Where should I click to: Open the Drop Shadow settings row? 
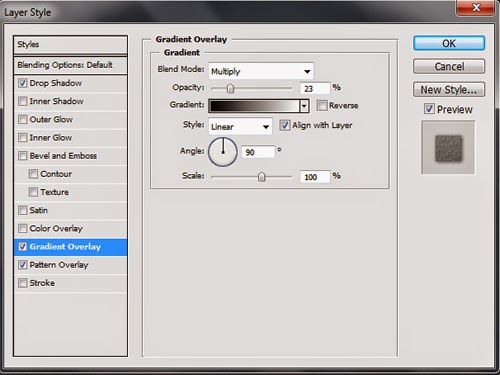pos(70,83)
